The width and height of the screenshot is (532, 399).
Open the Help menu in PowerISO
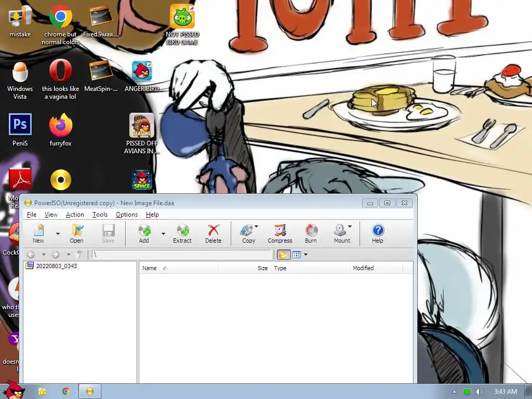point(152,215)
